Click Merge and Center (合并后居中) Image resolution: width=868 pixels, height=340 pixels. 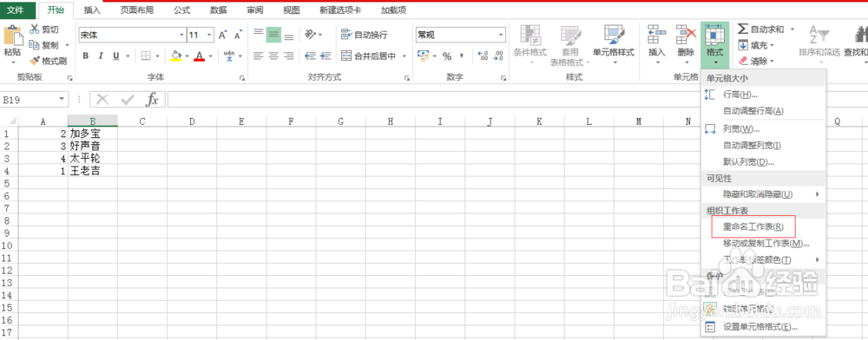tap(369, 56)
